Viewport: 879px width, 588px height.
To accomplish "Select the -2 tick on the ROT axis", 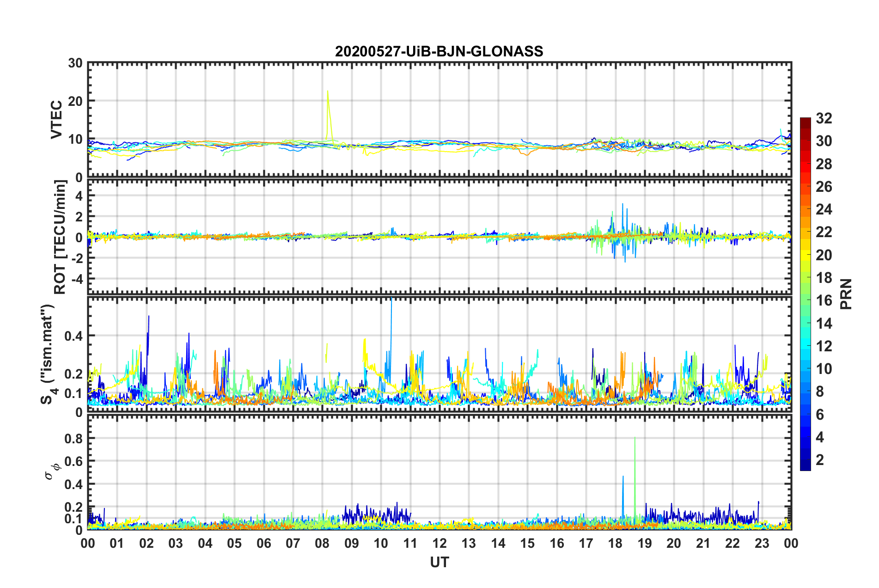I will 76,258.
